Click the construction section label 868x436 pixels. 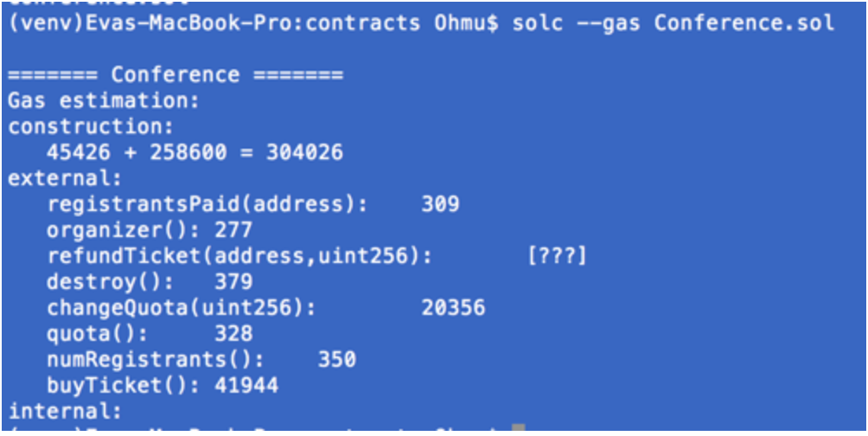[x=91, y=127]
